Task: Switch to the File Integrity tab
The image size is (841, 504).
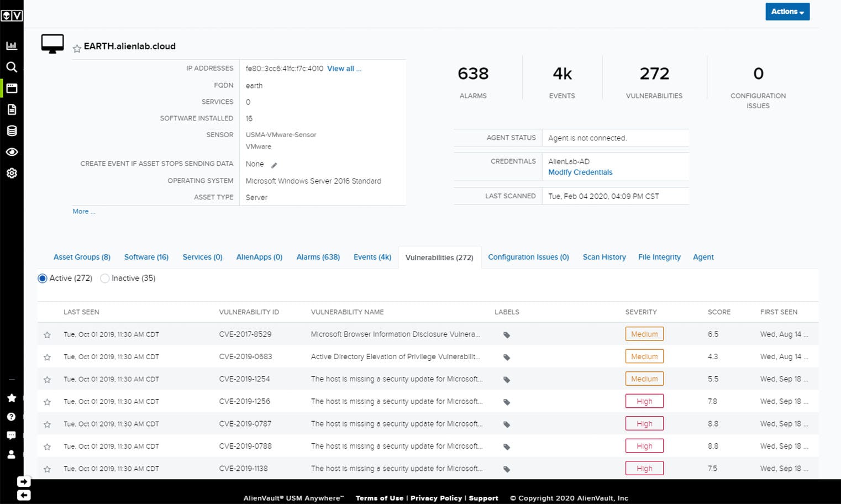Action: 659,257
